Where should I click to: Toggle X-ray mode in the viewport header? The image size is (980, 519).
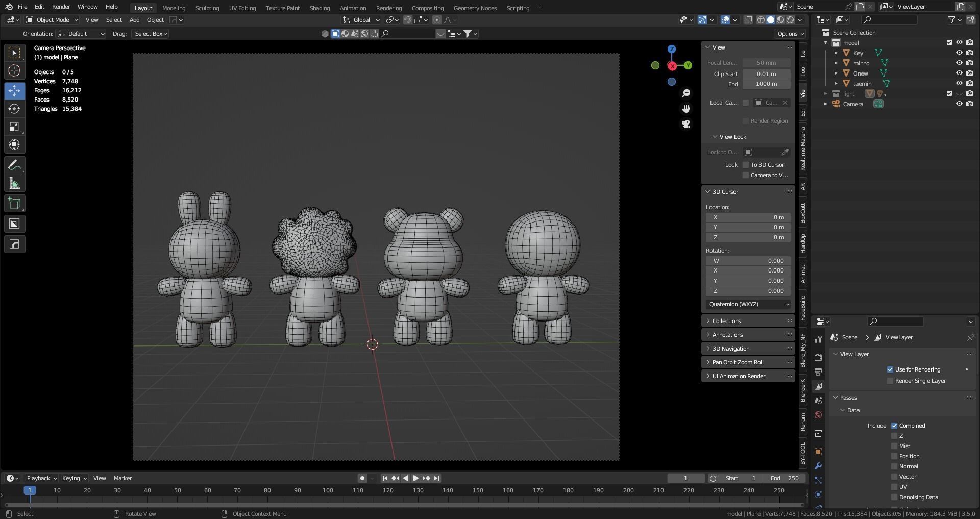point(748,20)
